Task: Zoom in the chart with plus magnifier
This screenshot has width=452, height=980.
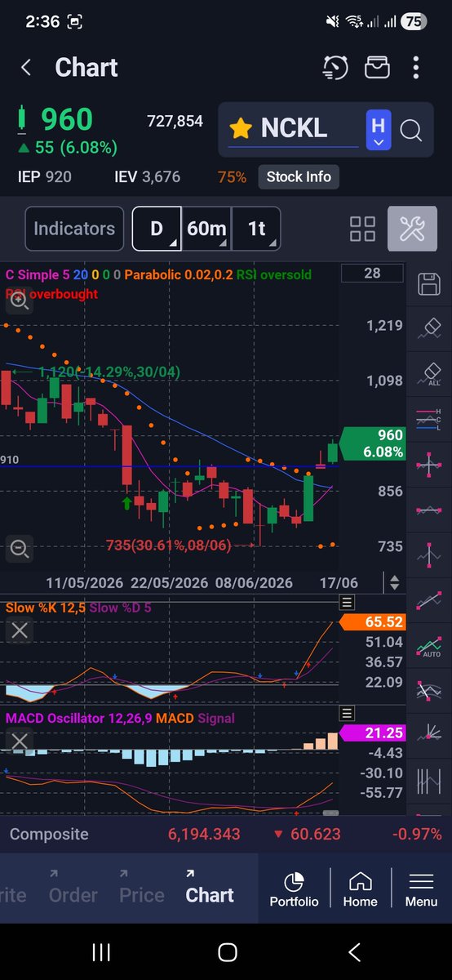Action: click(18, 301)
